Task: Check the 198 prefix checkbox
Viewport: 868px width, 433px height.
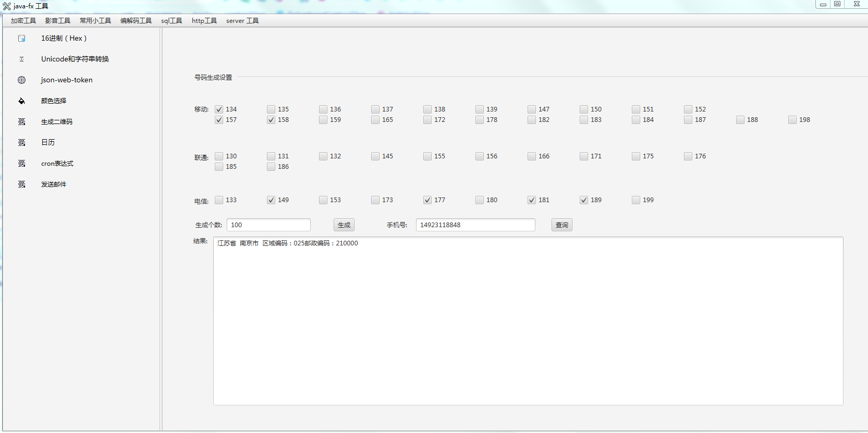Action: pos(792,120)
